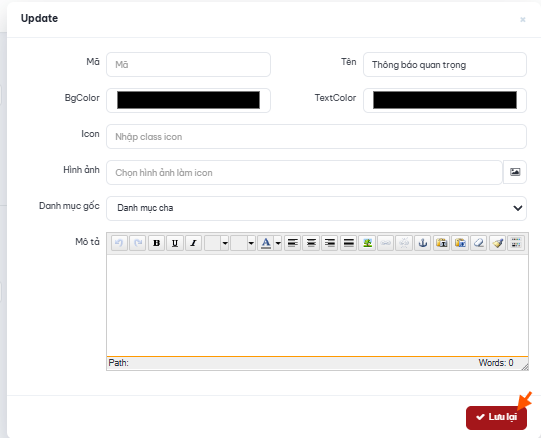The width and height of the screenshot is (541, 438).
Task: Justify text in editor toolbar
Action: (x=348, y=243)
